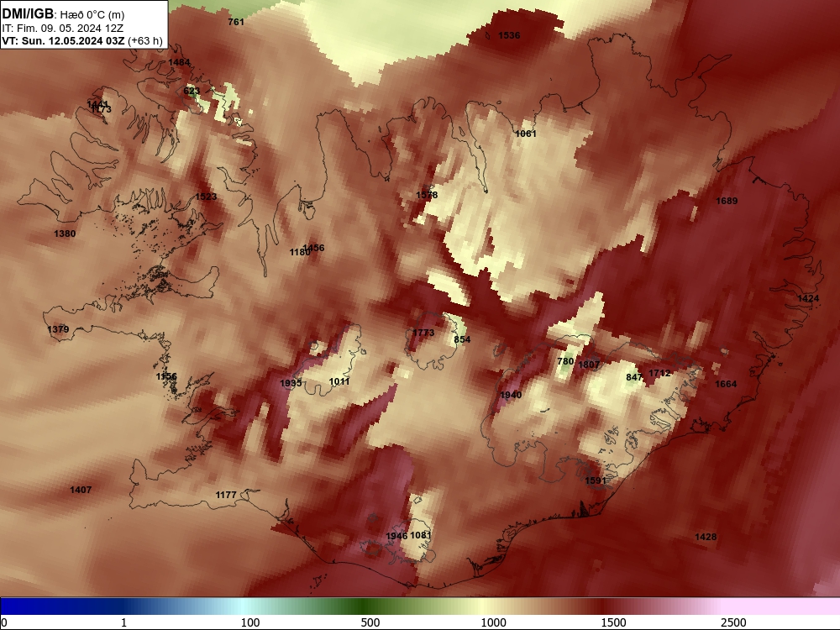This screenshot has width=840, height=630.
Task: Click the 1689 value label
Action: (x=727, y=201)
